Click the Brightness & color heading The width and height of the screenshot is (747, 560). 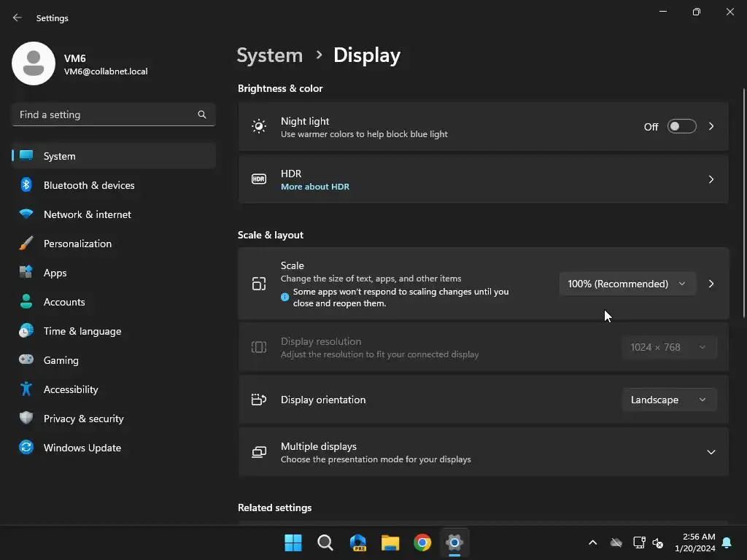280,88
